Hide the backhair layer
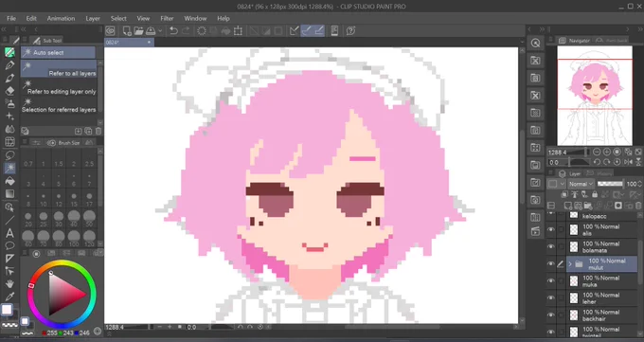This screenshot has height=342, width=644. click(551, 315)
